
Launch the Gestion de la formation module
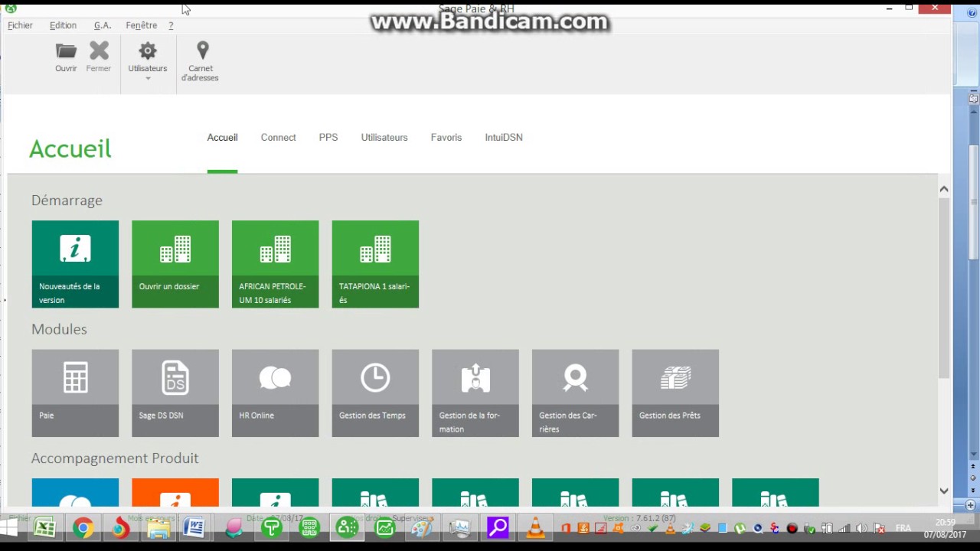coord(475,393)
